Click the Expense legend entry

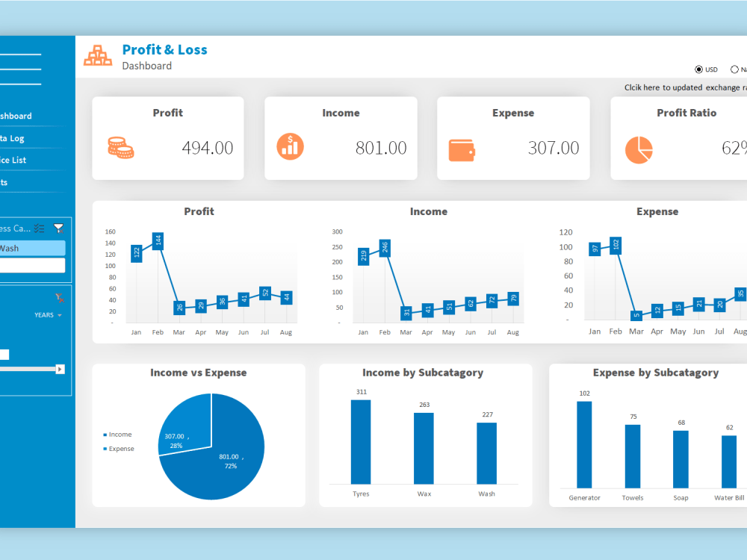coord(119,449)
